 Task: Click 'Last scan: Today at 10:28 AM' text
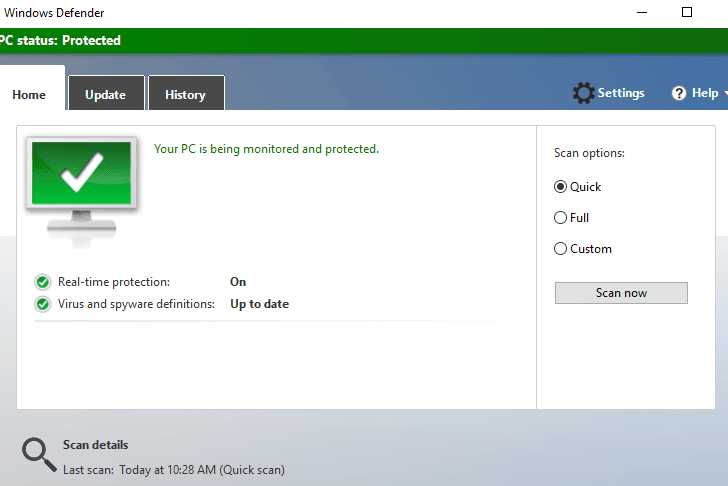click(x=139, y=470)
